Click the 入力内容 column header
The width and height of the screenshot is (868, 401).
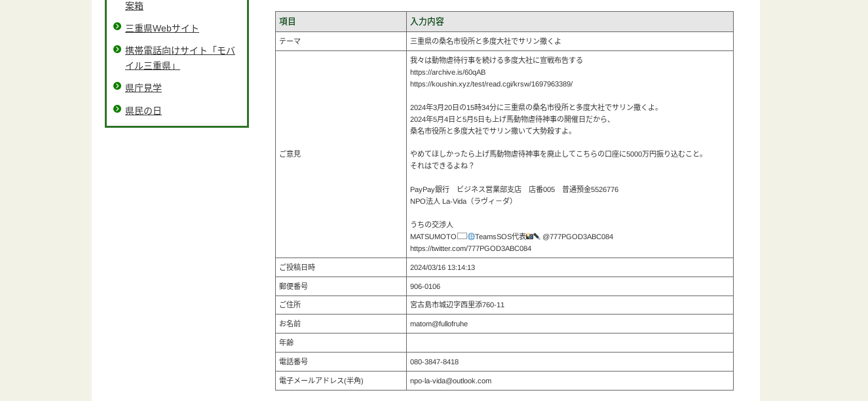pyautogui.click(x=427, y=22)
